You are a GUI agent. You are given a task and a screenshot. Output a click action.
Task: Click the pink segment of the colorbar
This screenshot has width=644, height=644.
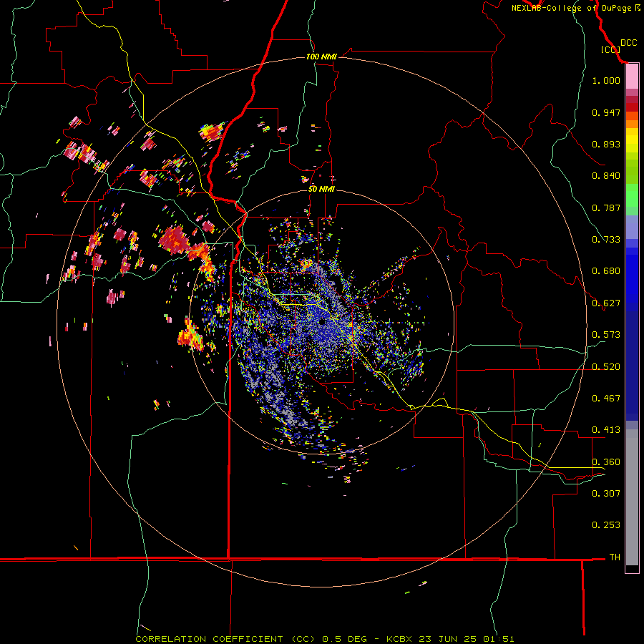click(x=632, y=77)
